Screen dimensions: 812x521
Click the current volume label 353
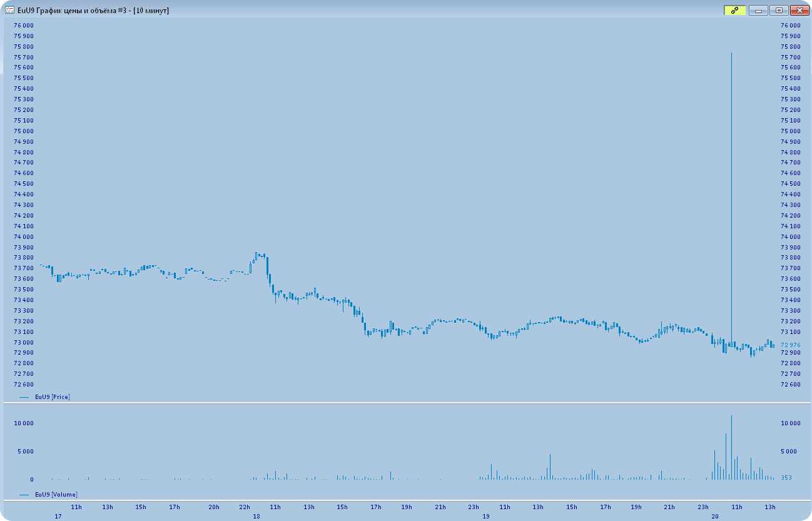point(786,478)
